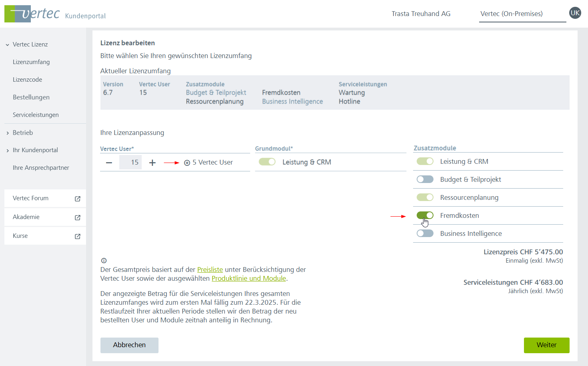
Task: Turn on Business Intelligence module
Action: coord(425,233)
